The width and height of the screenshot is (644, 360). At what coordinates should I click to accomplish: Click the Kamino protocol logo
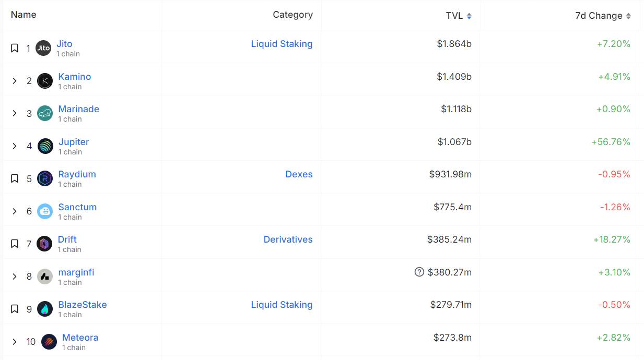[x=45, y=81]
